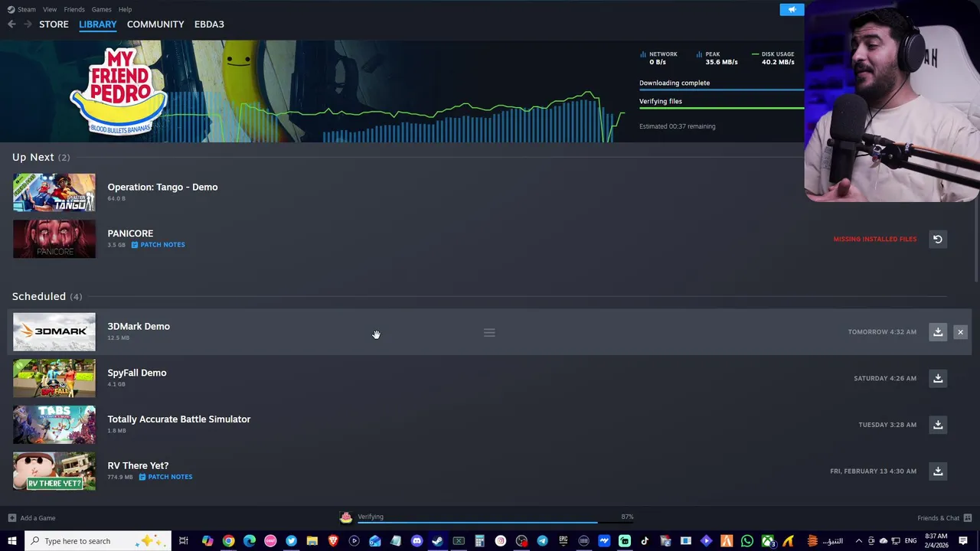Show hidden system tray icons
The image size is (980, 551).
click(858, 541)
